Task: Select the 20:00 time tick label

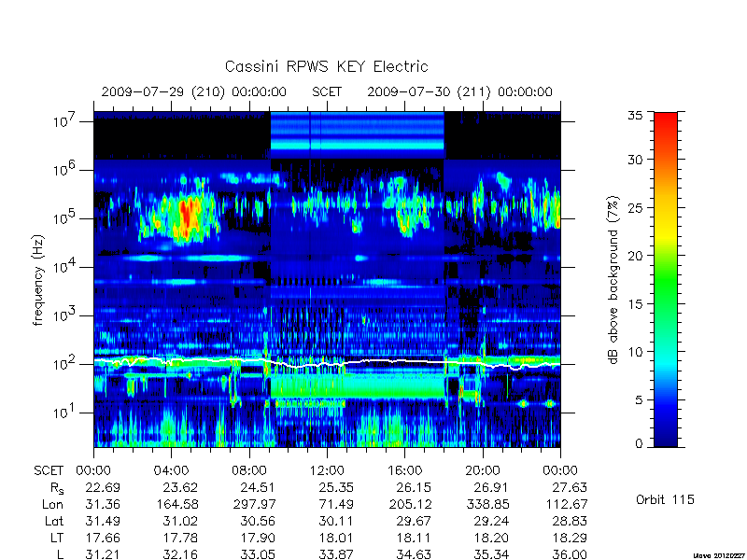Action: (x=483, y=470)
